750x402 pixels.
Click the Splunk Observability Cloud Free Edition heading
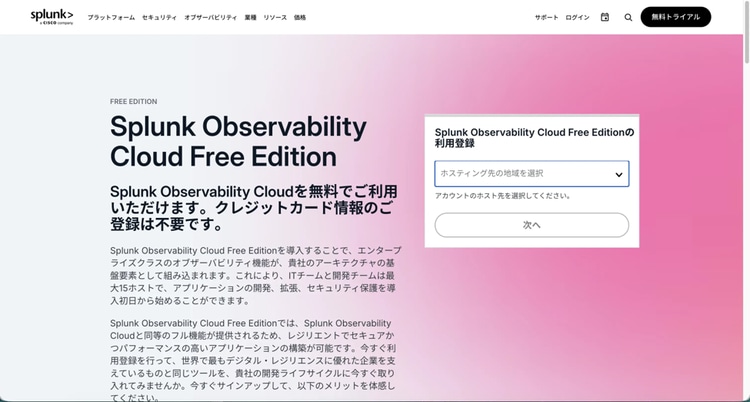238,142
